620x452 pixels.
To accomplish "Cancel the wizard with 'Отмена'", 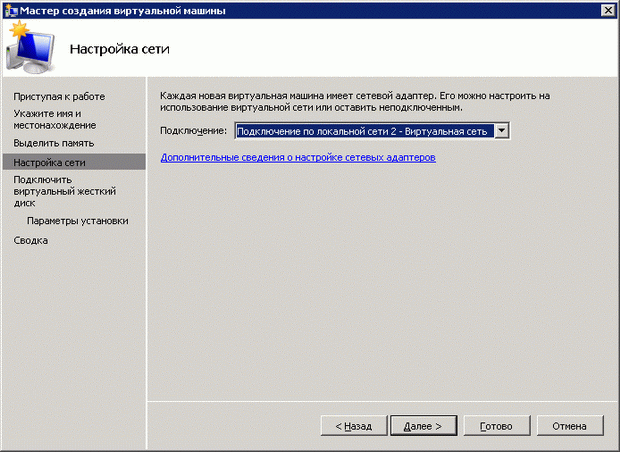I will (569, 426).
